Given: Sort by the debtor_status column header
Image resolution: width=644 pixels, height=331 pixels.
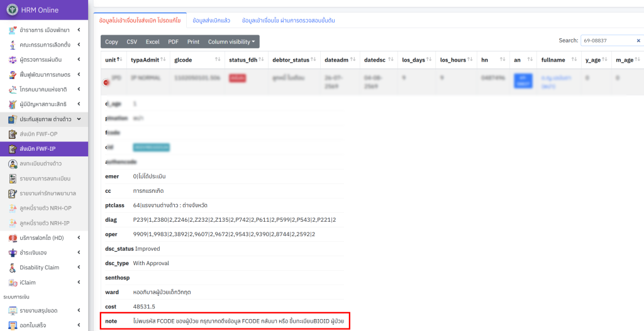Looking at the screenshot, I should point(294,60).
